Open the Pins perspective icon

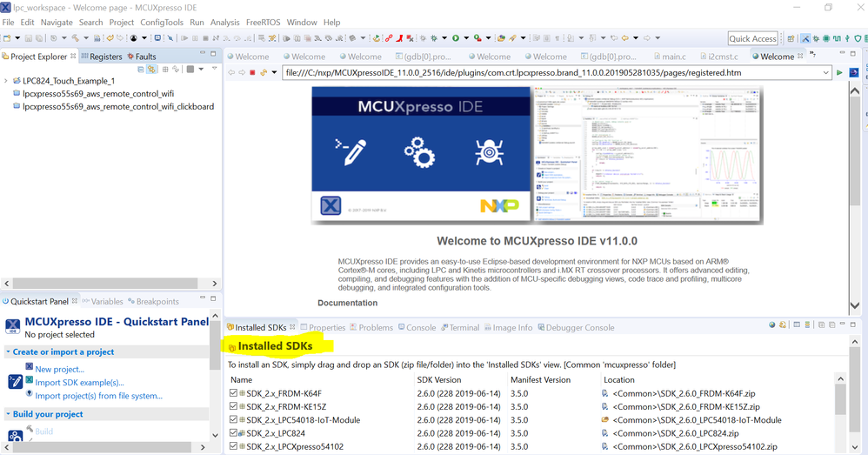tap(847, 38)
